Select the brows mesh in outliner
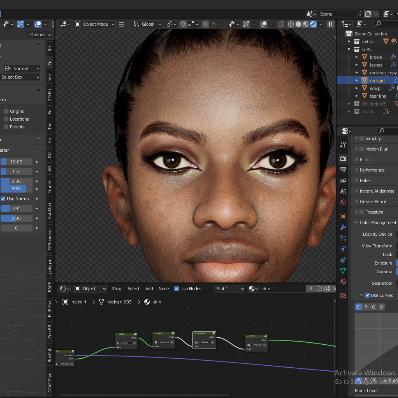The height and width of the screenshot is (398, 398). pos(376,57)
